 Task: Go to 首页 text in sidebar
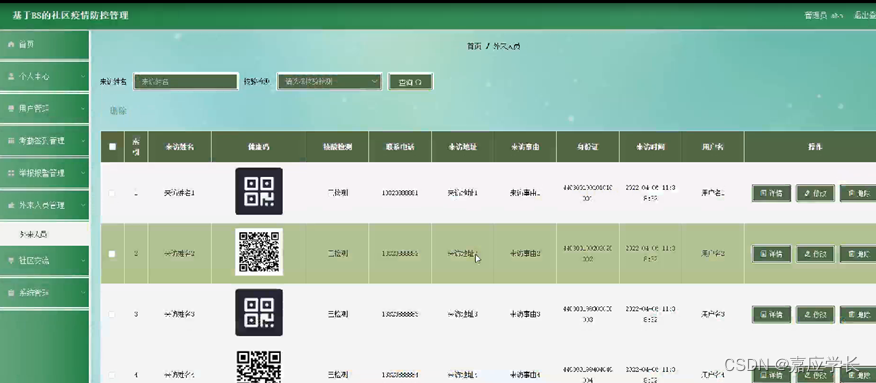[x=27, y=44]
